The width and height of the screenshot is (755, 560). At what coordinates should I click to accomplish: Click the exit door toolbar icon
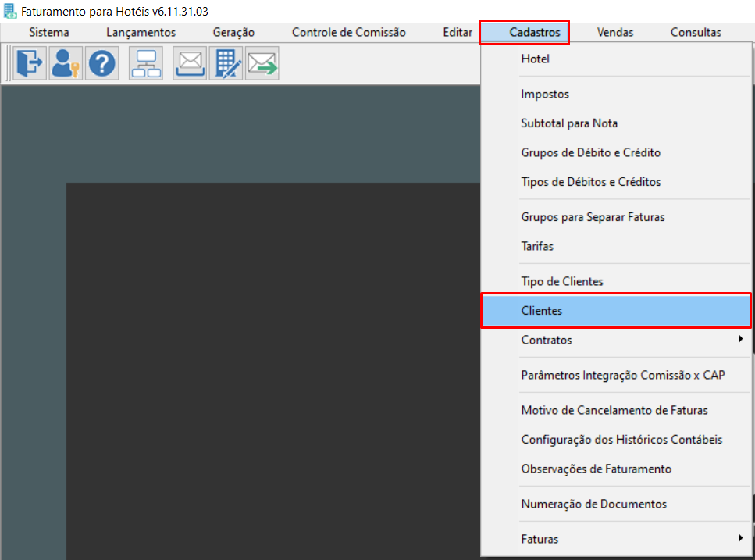coord(30,63)
